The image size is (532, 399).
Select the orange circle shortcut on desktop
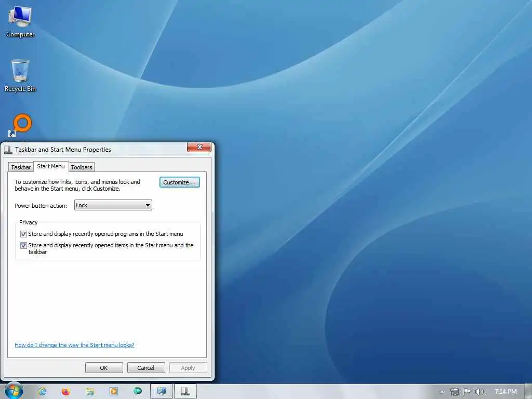coord(20,126)
